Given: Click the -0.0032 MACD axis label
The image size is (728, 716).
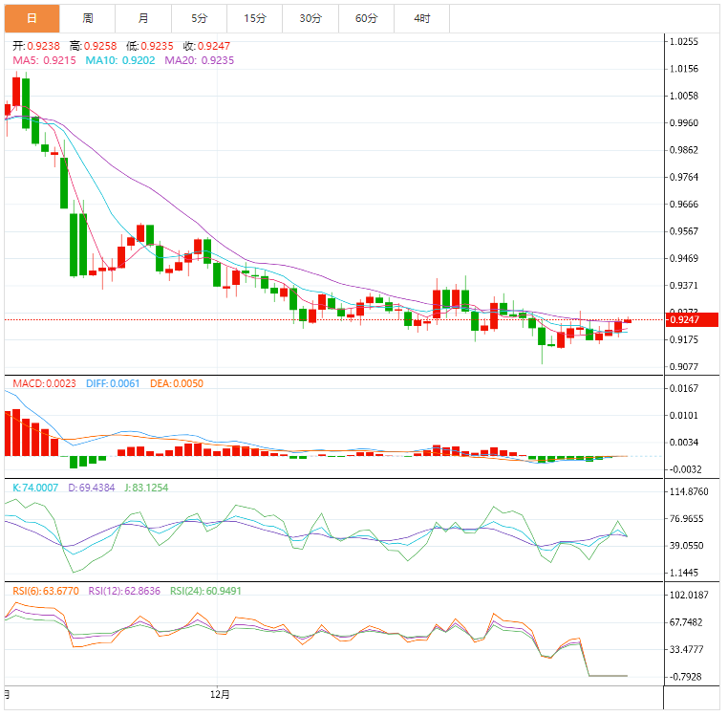Looking at the screenshot, I should pos(685,469).
